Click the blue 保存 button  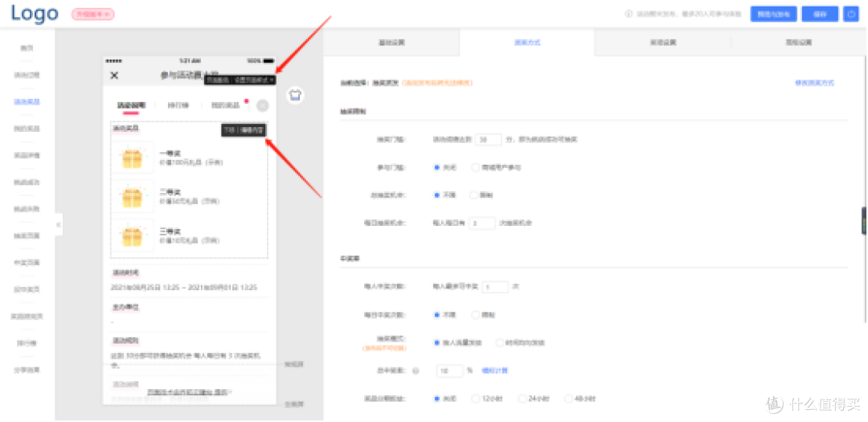point(820,14)
